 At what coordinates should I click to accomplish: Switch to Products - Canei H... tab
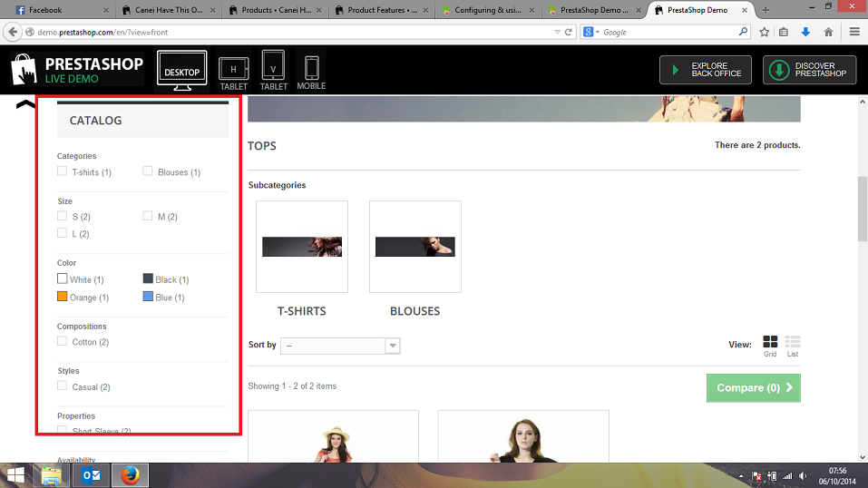point(275,10)
